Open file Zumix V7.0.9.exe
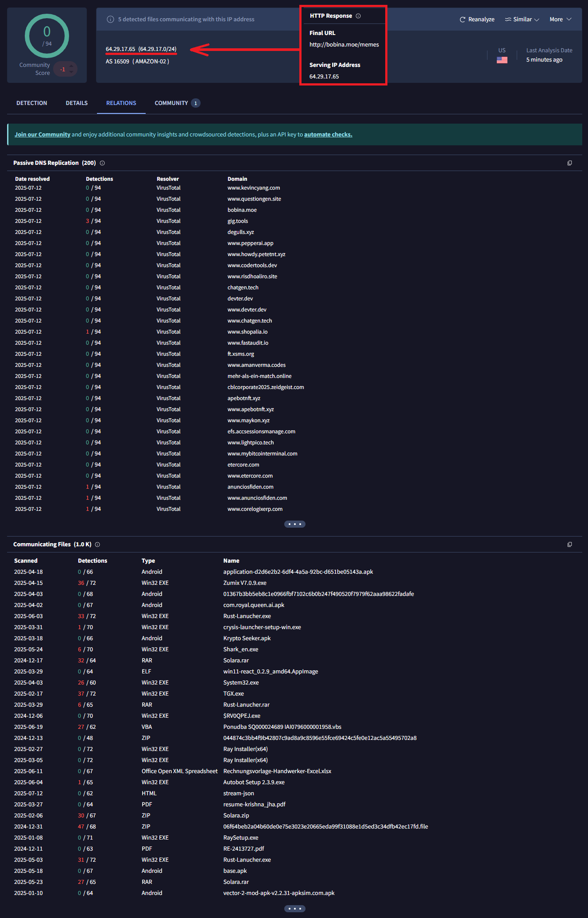The height and width of the screenshot is (918, 588). click(x=245, y=583)
